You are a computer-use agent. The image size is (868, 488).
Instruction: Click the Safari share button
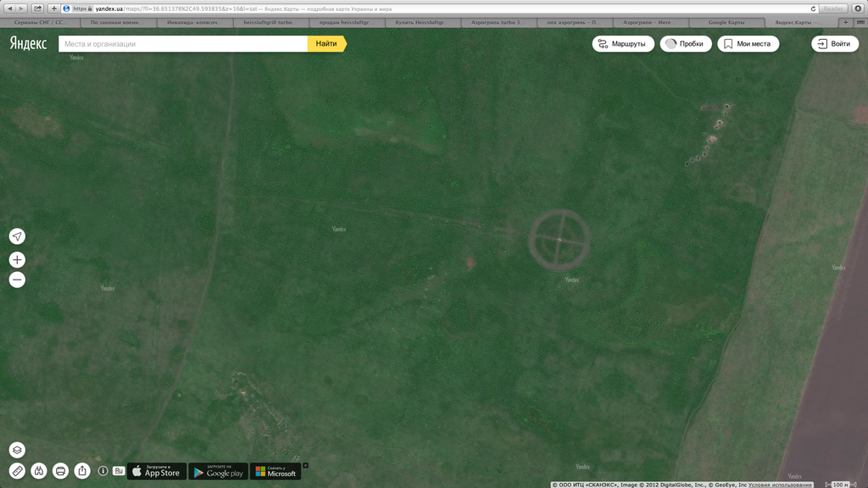(x=37, y=8)
